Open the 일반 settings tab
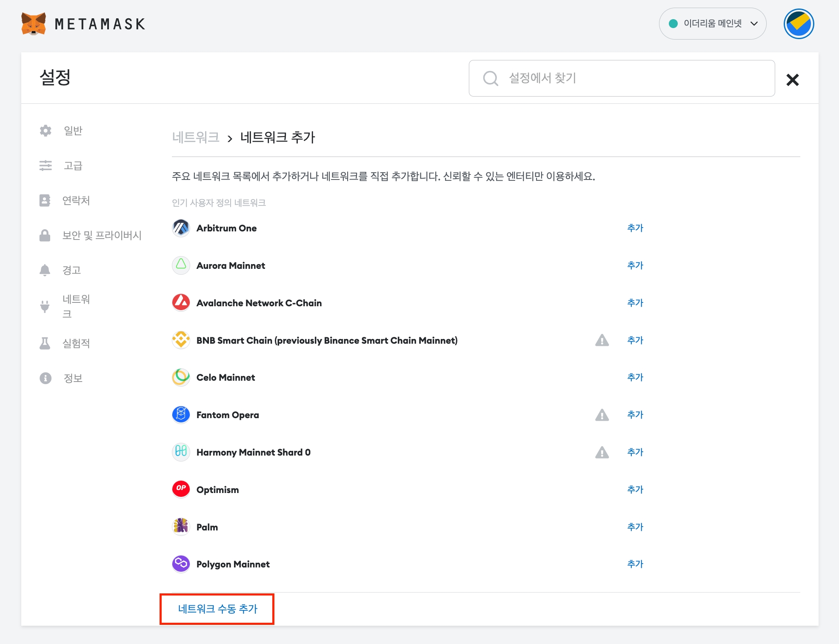The width and height of the screenshot is (839, 644). 73,131
